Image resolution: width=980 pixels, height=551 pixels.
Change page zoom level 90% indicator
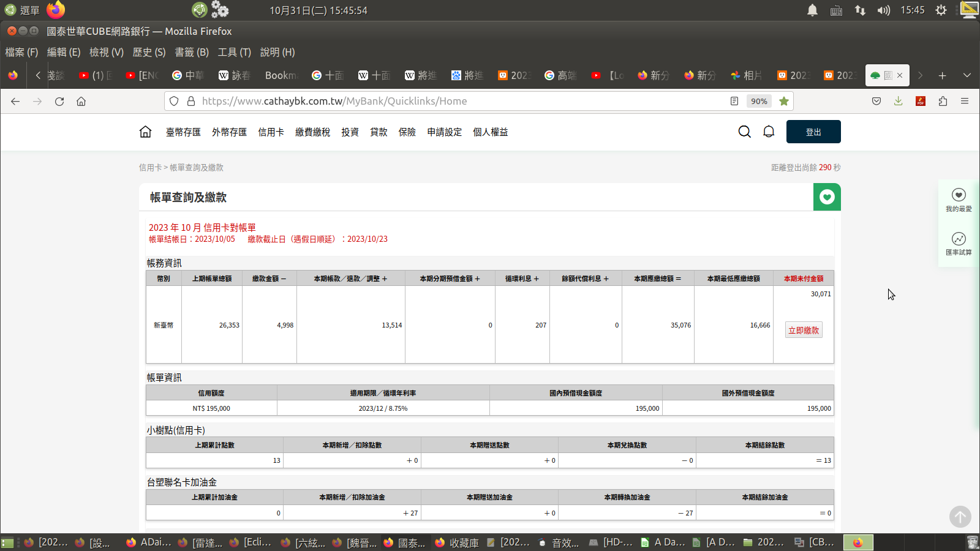[759, 101]
